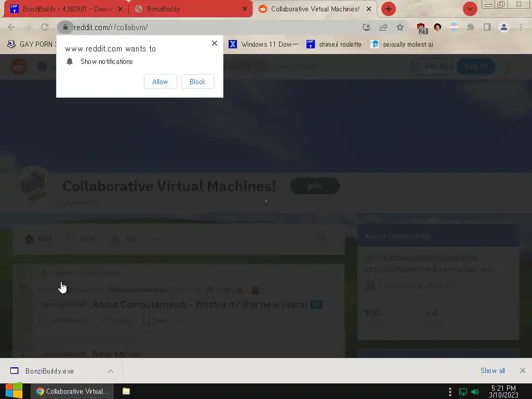This screenshot has width=532, height=399.
Task: Open the tab search dropdown arrow
Action: (x=470, y=9)
